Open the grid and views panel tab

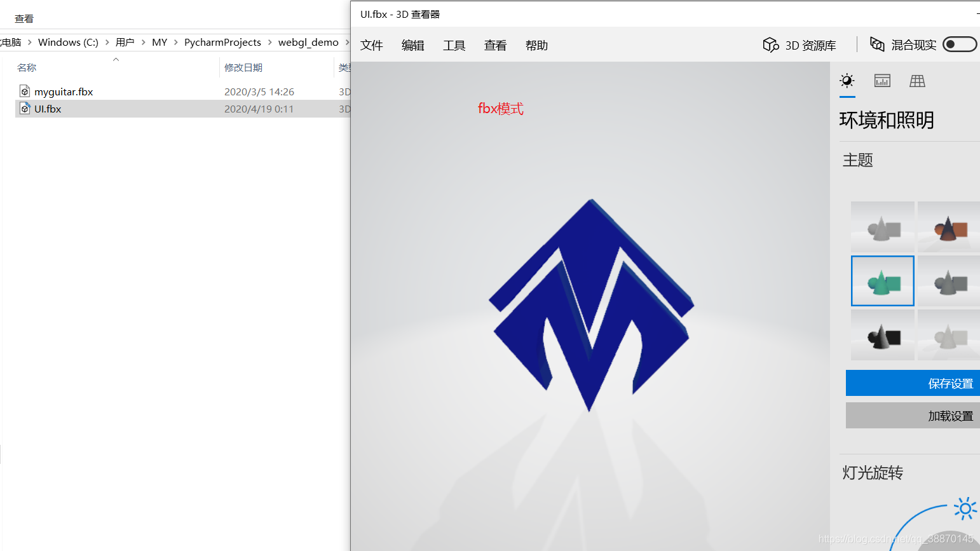917,81
